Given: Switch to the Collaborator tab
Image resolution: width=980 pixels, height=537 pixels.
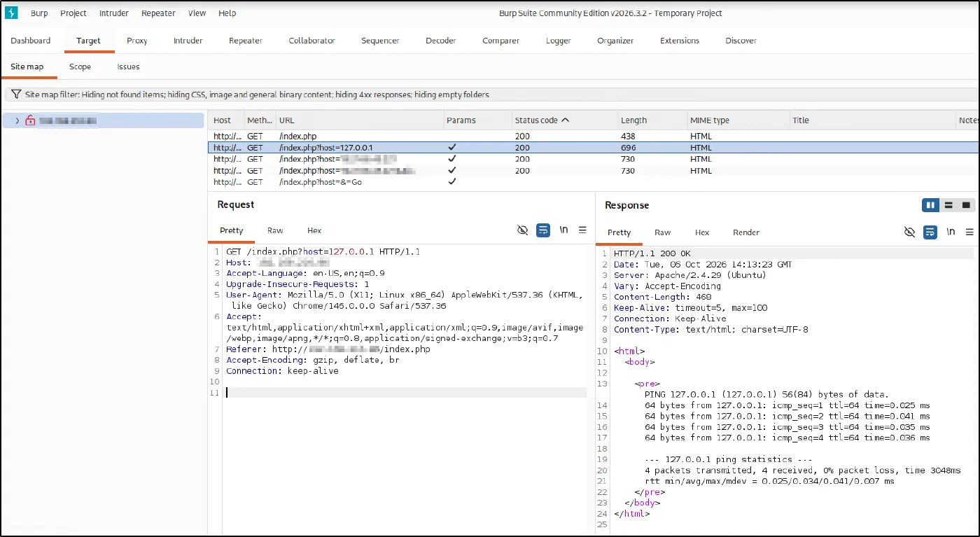Looking at the screenshot, I should coord(311,41).
